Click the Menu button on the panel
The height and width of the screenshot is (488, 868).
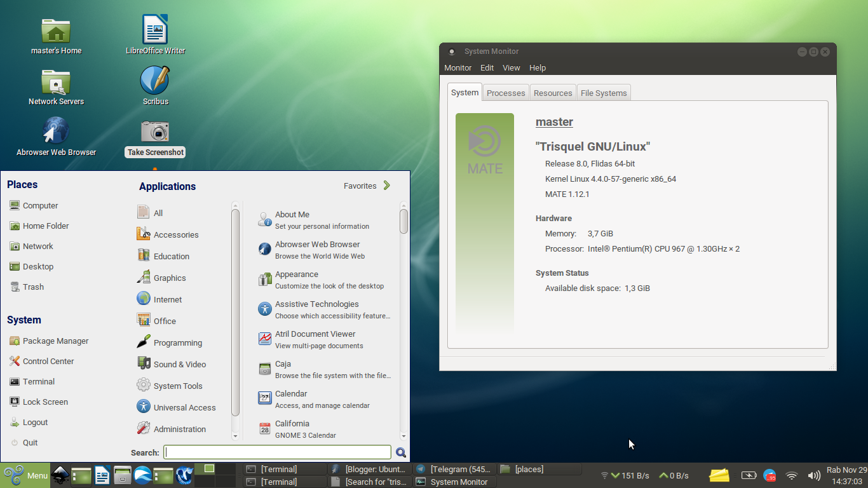pyautogui.click(x=25, y=475)
